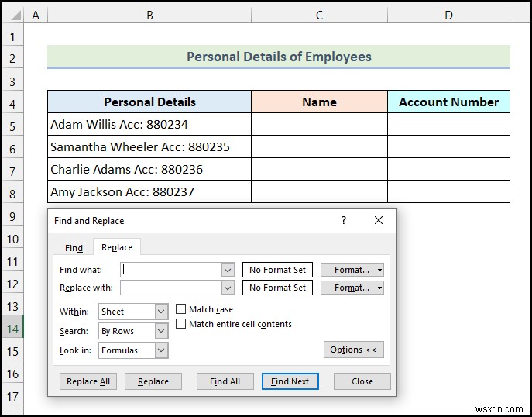Click the Account Number header cell
532x417 pixels.
(x=448, y=102)
